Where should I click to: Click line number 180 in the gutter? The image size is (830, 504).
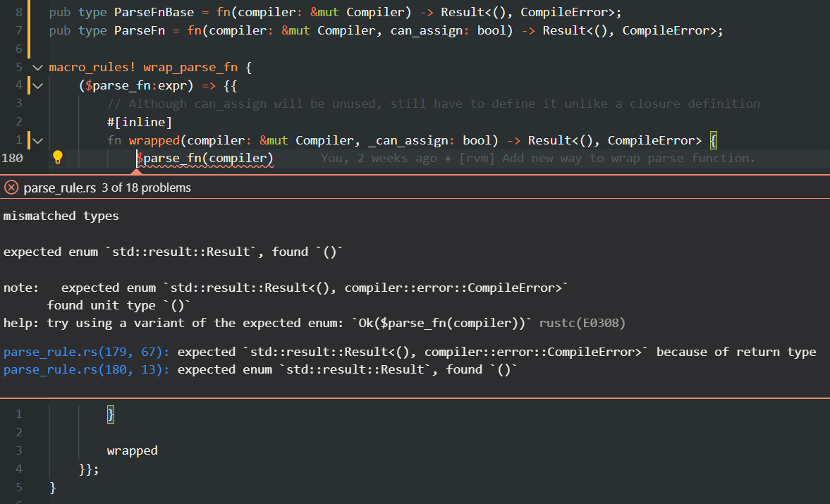(x=12, y=158)
